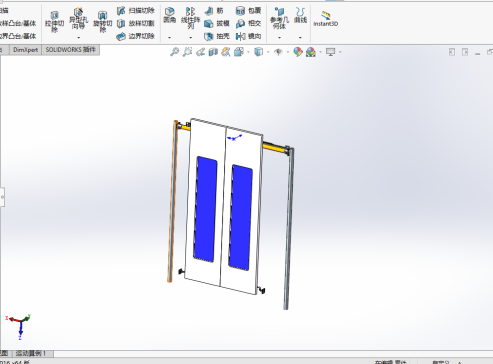Expand the 参考几何体 dropdown arrow
This screenshot has height=364, width=493.
[x=279, y=37]
